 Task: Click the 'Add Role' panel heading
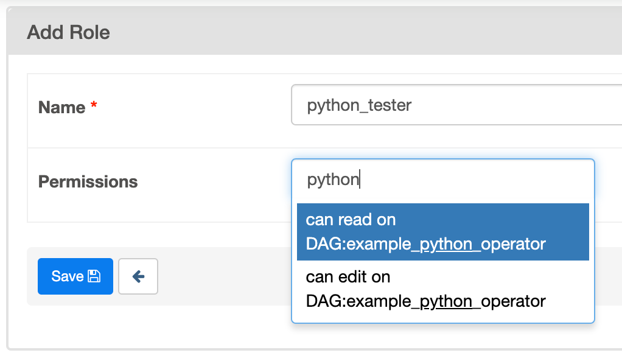tap(69, 32)
